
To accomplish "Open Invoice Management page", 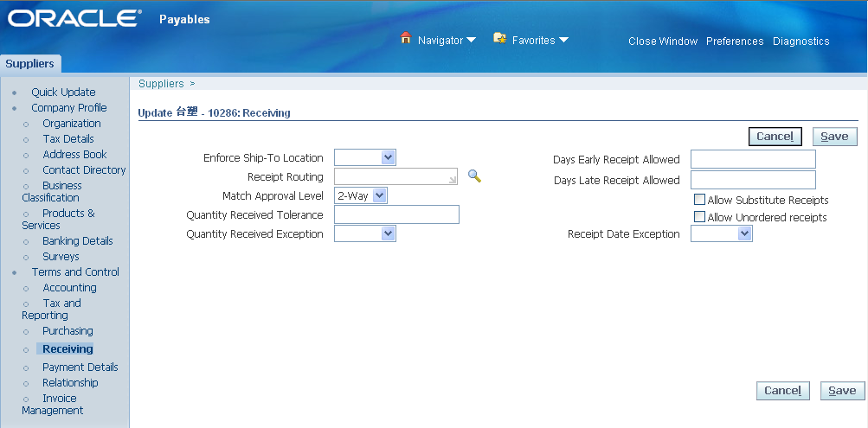I will (53, 405).
